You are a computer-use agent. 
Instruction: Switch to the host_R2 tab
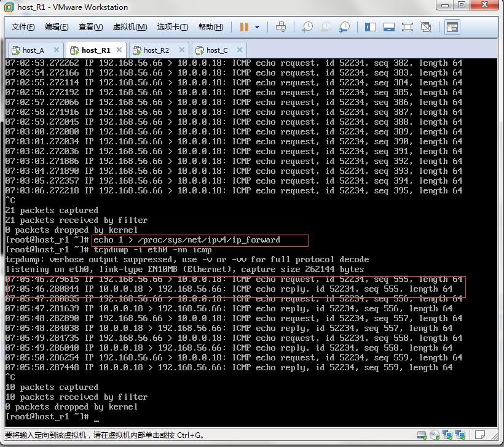(x=156, y=50)
